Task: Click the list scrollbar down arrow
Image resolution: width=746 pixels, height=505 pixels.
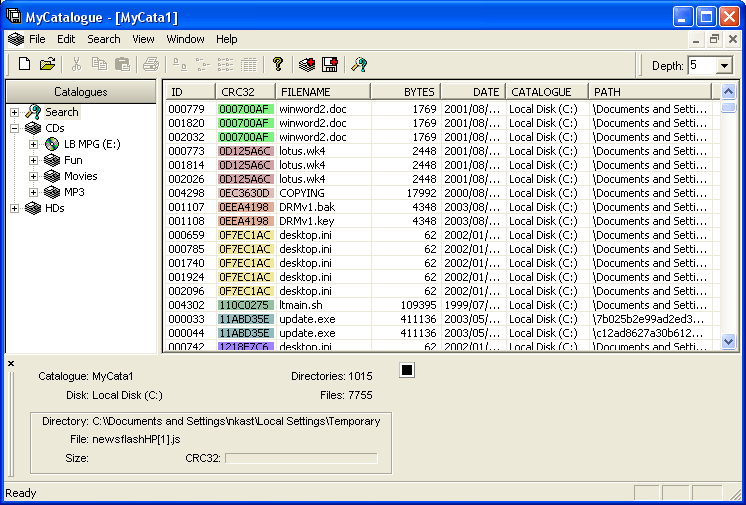Action: click(728, 341)
